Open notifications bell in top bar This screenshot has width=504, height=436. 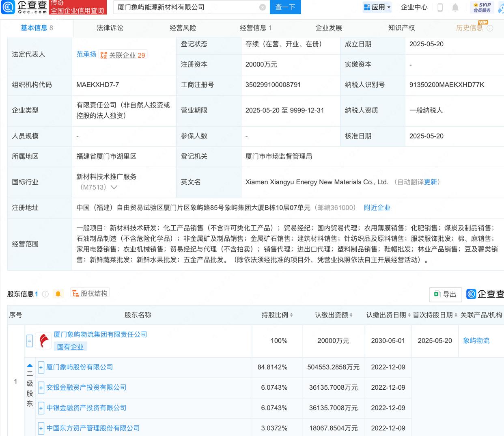coord(455,7)
